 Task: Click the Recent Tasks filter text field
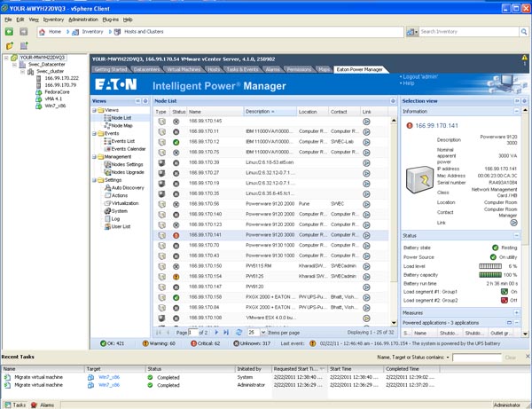click(x=477, y=358)
